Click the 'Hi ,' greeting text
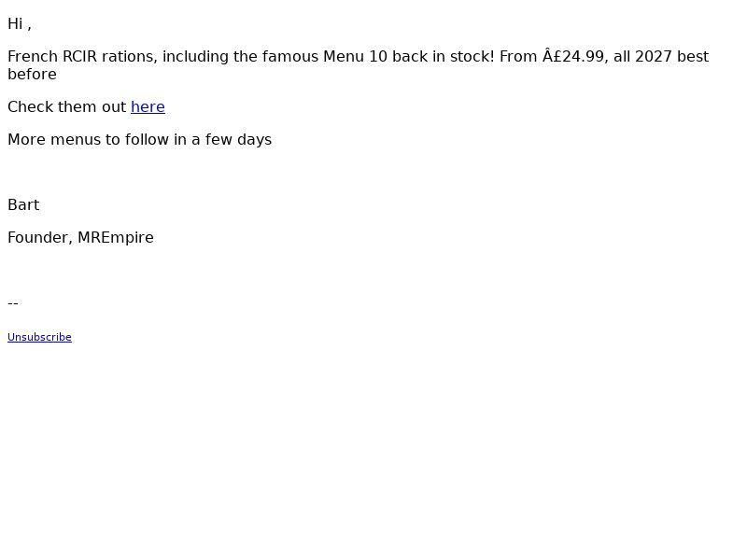 pyautogui.click(x=20, y=24)
